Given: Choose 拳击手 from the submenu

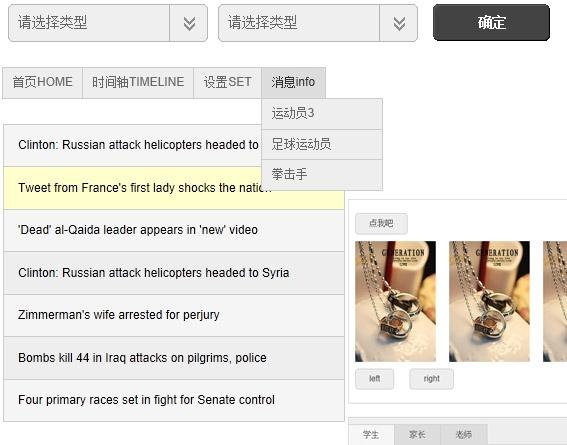Looking at the screenshot, I should (x=322, y=175).
